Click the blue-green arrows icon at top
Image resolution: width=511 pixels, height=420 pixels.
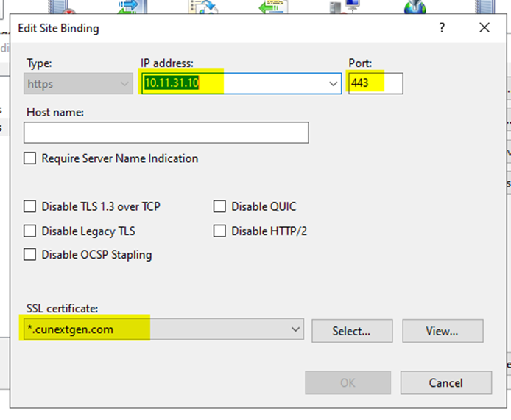click(130, 7)
